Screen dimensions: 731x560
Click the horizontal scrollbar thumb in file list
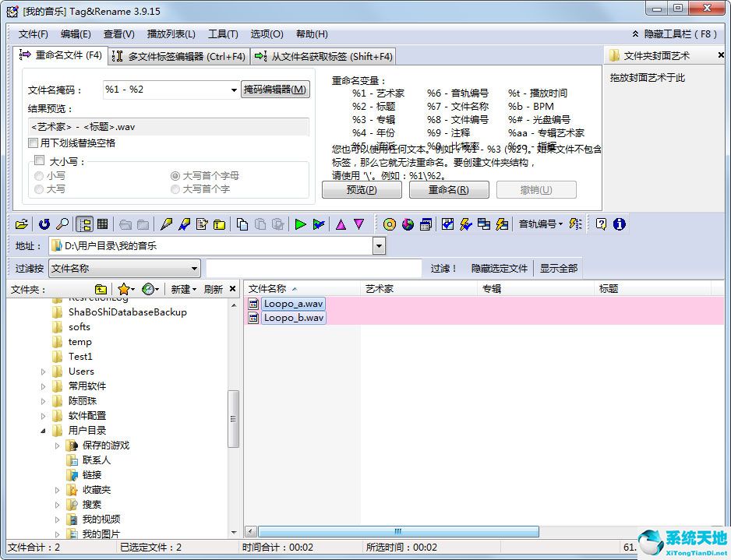pos(398,531)
